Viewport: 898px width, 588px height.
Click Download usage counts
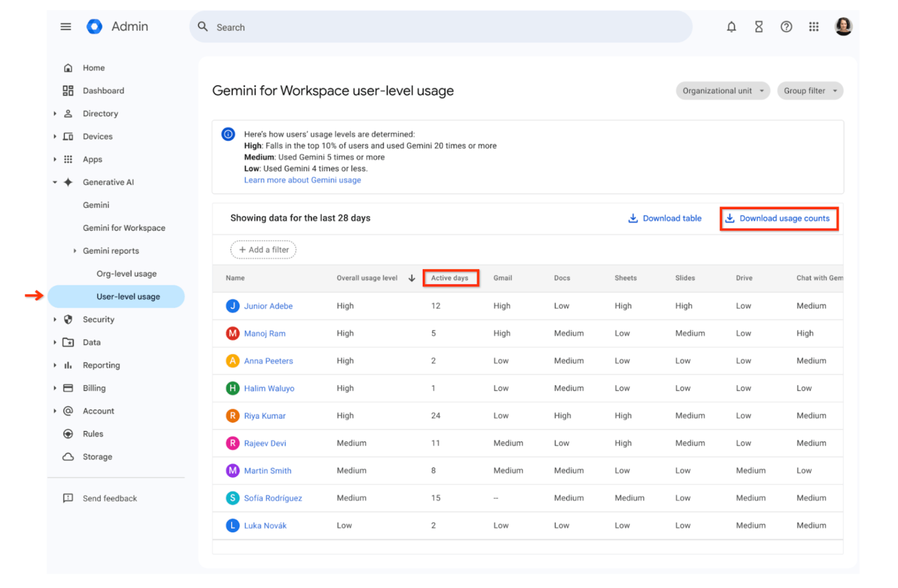point(779,218)
